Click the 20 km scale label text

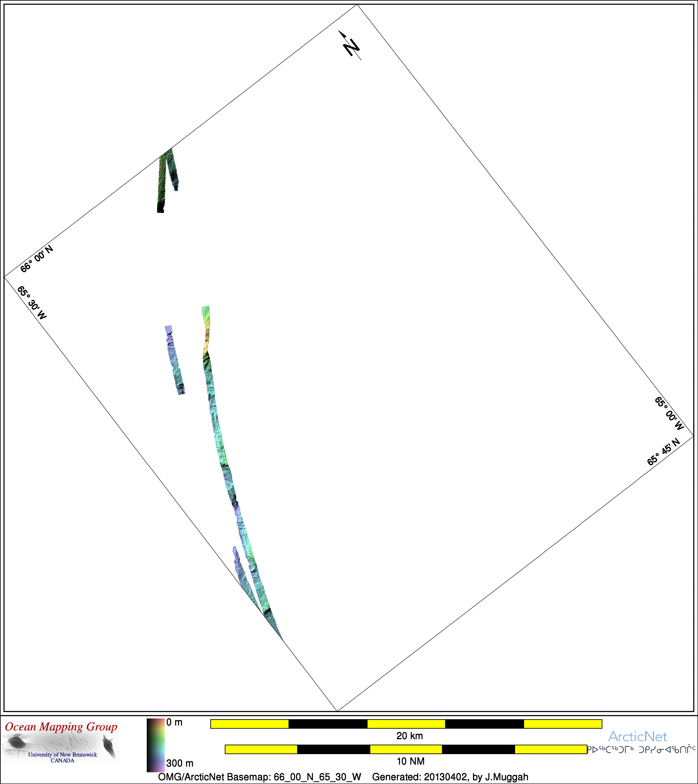(410, 736)
